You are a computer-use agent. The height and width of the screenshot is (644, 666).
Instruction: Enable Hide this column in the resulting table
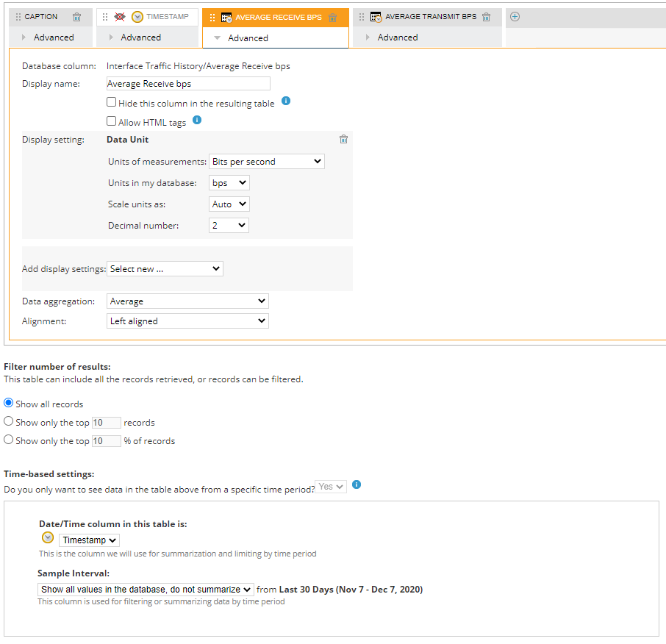[111, 102]
